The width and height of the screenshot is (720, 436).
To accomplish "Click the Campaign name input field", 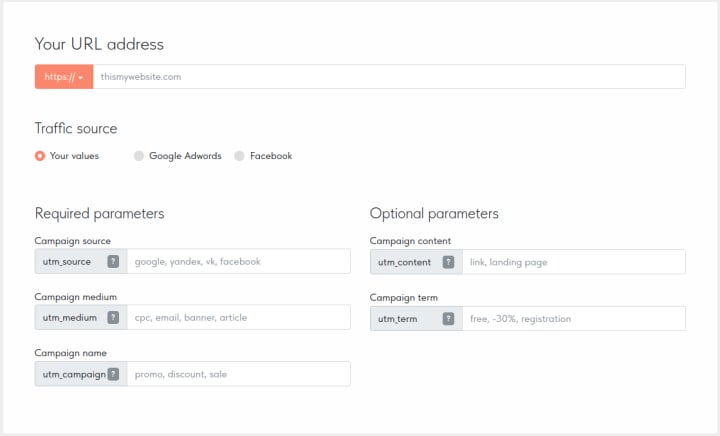I will [239, 374].
